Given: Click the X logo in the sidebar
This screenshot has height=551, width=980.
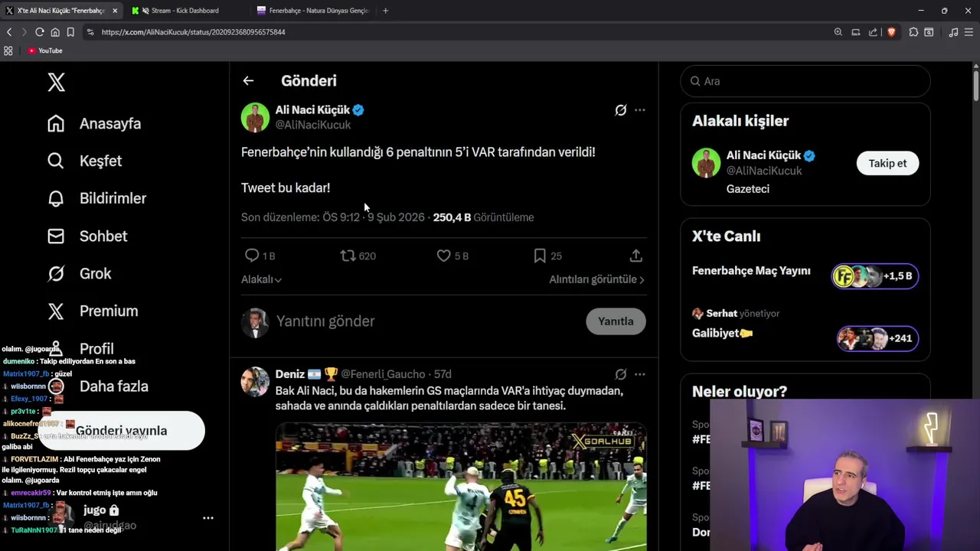Looking at the screenshot, I should (56, 82).
